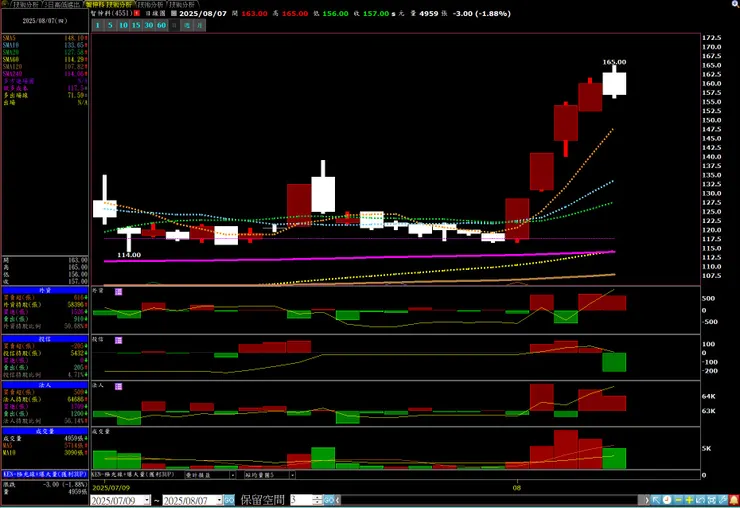This screenshot has height=508, width=740.
Task: Click the 165.00 high price label on chart
Action: coord(614,62)
